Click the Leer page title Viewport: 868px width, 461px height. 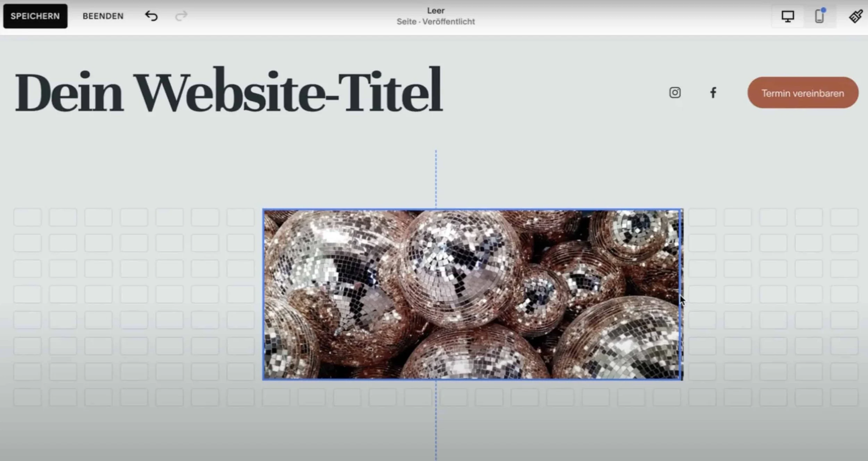[435, 11]
